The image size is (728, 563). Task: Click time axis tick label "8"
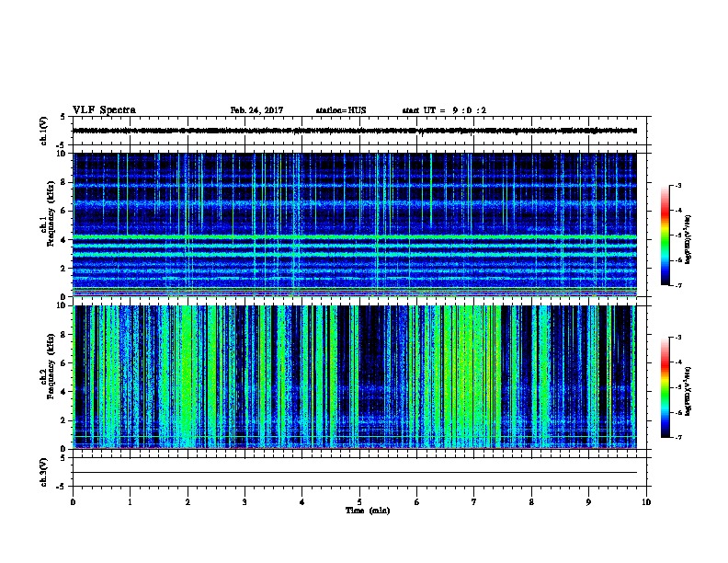531,502
